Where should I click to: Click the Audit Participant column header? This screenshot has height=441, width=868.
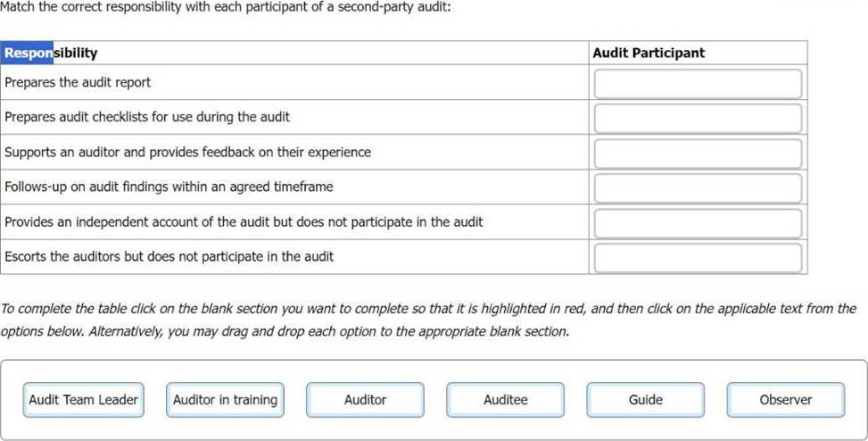pos(649,54)
